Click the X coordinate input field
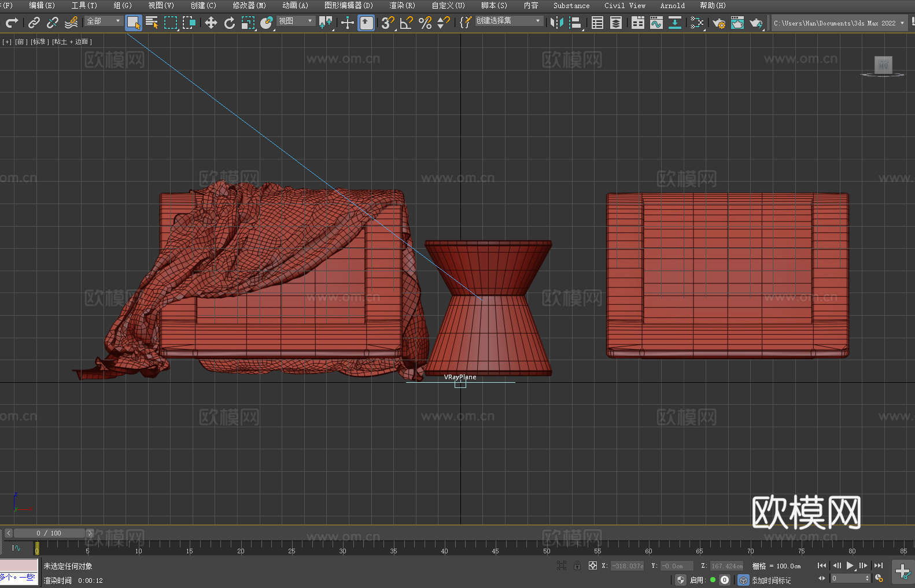This screenshot has height=588, width=915. 628,566
